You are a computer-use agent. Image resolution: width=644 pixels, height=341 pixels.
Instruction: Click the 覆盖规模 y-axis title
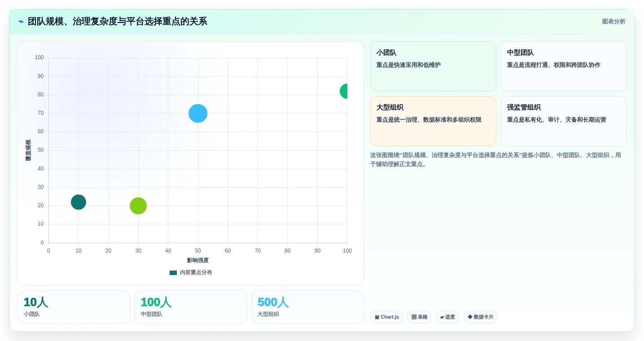click(x=28, y=150)
